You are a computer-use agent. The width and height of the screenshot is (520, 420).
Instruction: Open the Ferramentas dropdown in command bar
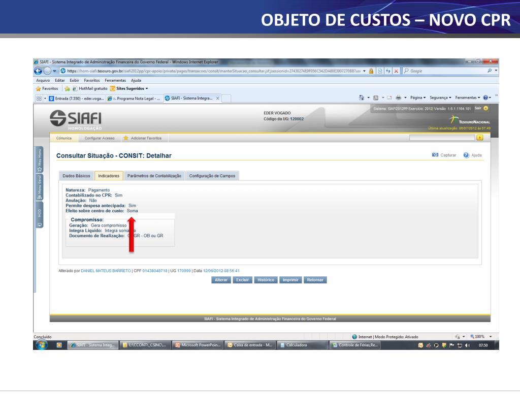pos(468,98)
